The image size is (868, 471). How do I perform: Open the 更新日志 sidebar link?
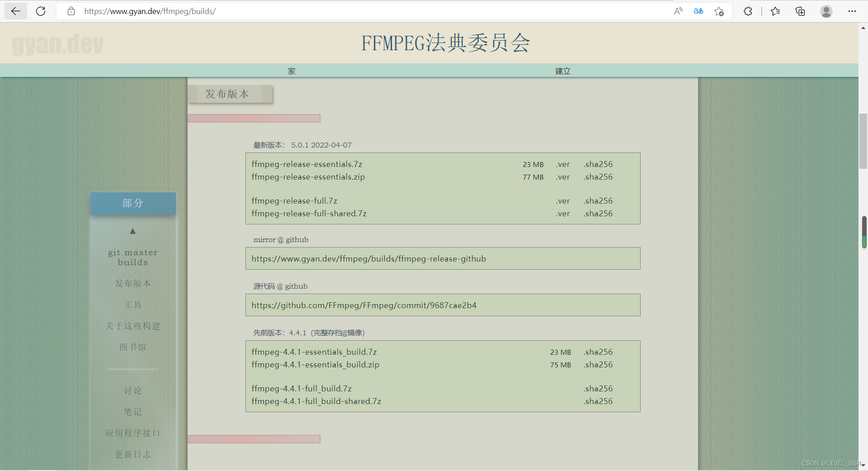coord(133,454)
